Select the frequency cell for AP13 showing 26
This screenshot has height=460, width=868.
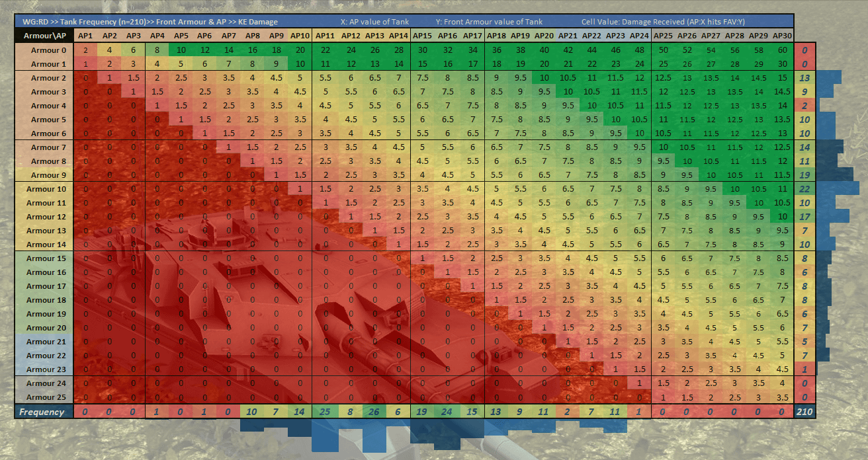374,412
